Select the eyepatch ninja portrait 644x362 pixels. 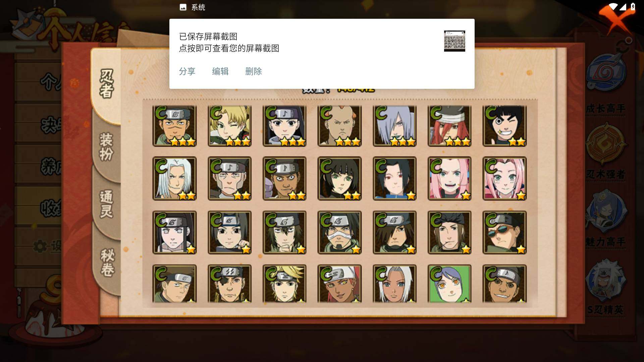(229, 284)
